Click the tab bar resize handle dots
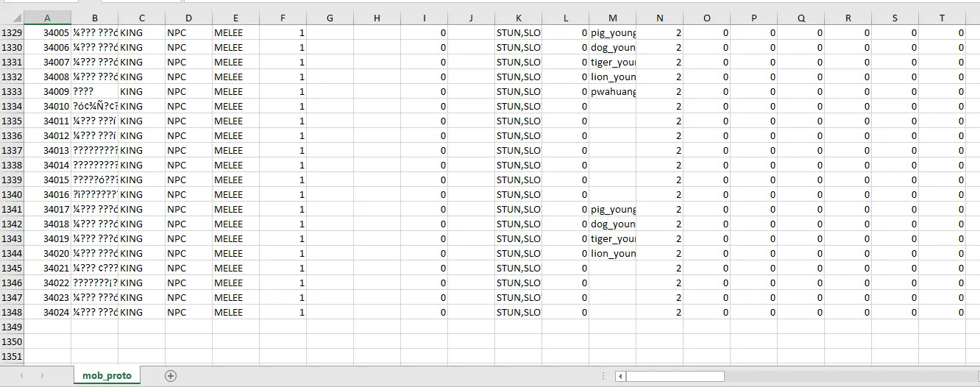This screenshot has width=980, height=387. (x=604, y=376)
